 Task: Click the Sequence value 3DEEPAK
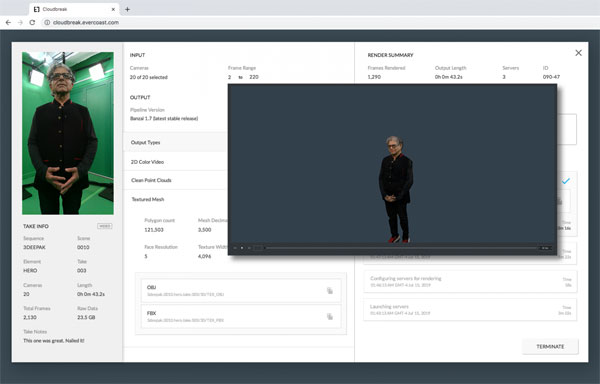[x=34, y=247]
